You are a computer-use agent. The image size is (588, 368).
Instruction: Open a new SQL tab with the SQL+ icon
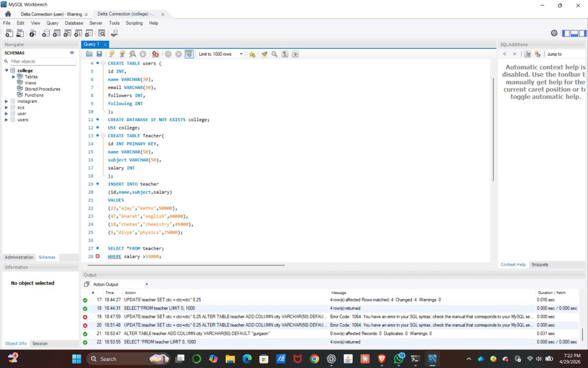9,33
